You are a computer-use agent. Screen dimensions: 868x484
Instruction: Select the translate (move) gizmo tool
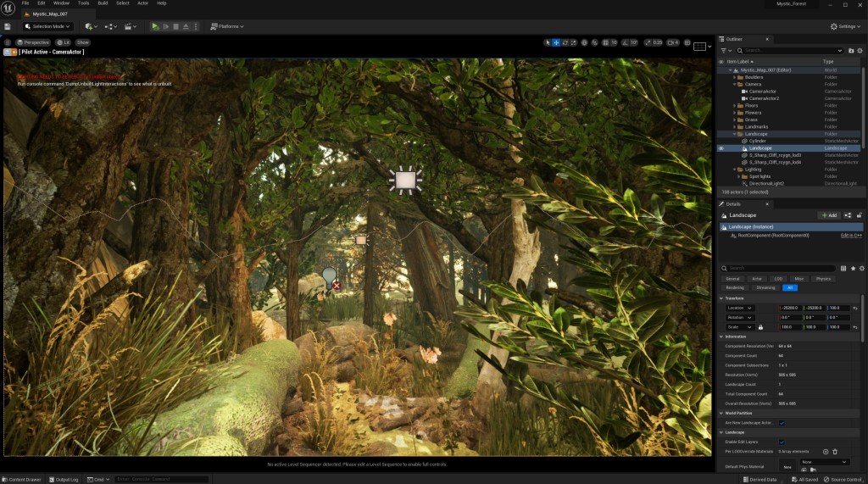556,42
